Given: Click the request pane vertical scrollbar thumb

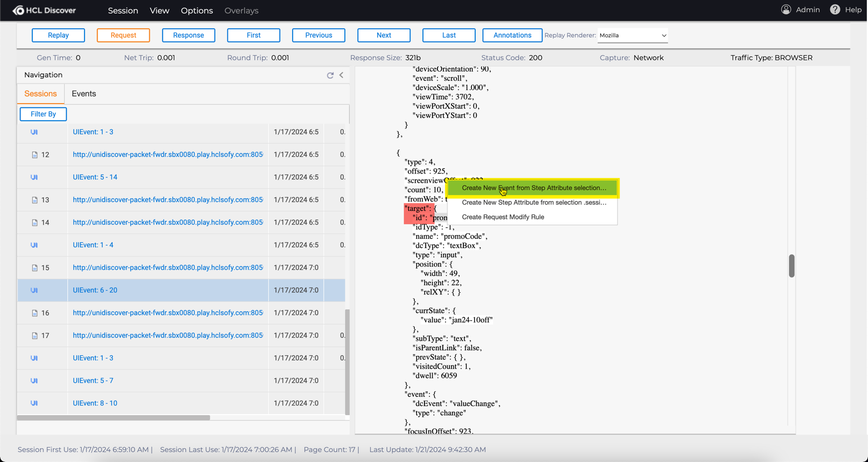Looking at the screenshot, I should coord(791,266).
